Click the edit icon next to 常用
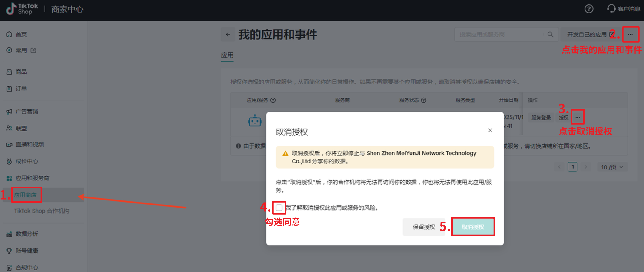 pyautogui.click(x=33, y=50)
